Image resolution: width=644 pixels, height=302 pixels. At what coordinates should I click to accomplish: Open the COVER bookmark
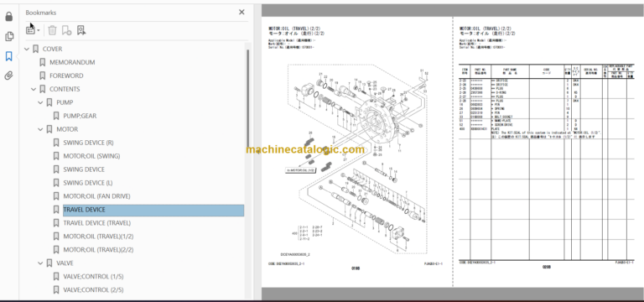click(x=52, y=49)
